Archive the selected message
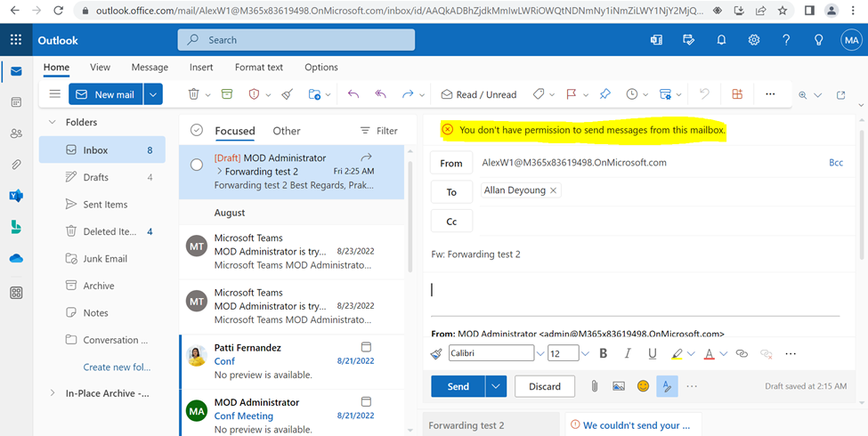 pyautogui.click(x=227, y=94)
